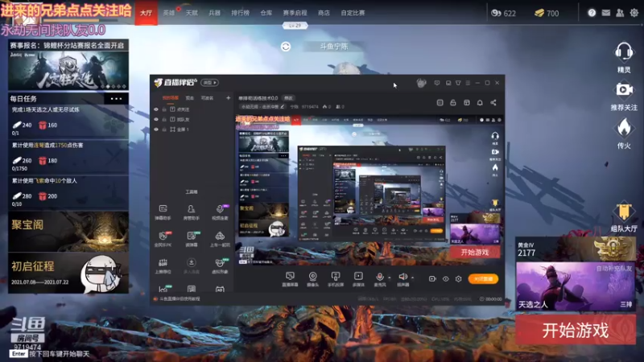
Task: Open the 上车一起玩 tool
Action: click(x=220, y=239)
